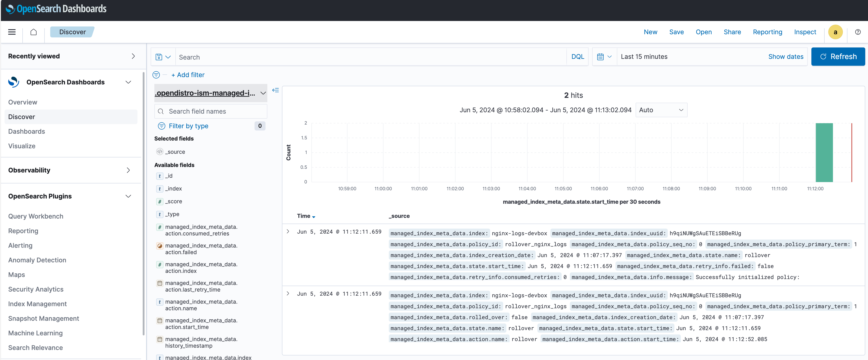The width and height of the screenshot is (868, 360).
Task: Click Show dates link
Action: pos(786,57)
